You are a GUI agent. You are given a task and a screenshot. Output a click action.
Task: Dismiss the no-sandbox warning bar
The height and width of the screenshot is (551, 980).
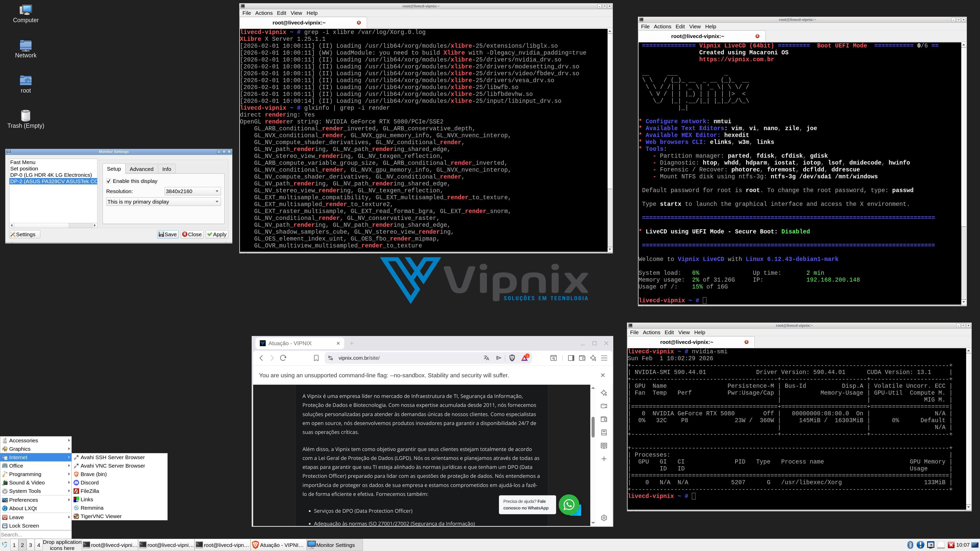pyautogui.click(x=603, y=375)
